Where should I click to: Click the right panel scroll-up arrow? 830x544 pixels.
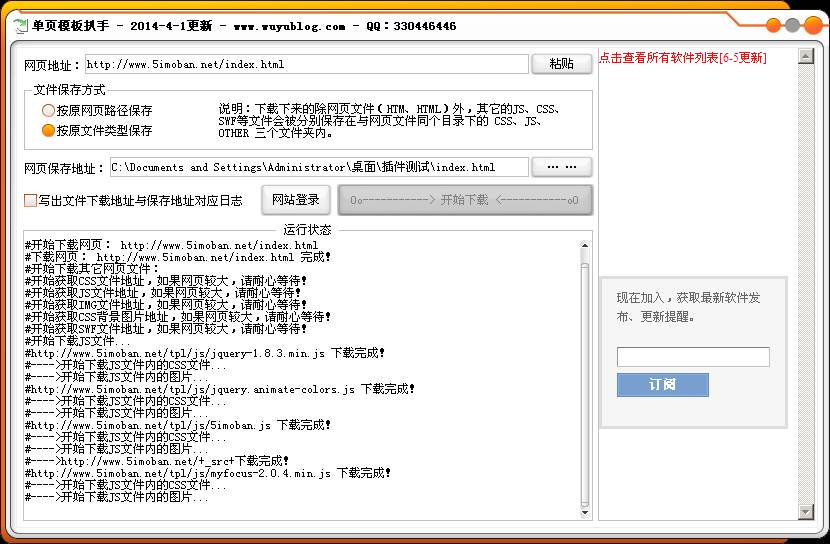tap(806, 57)
